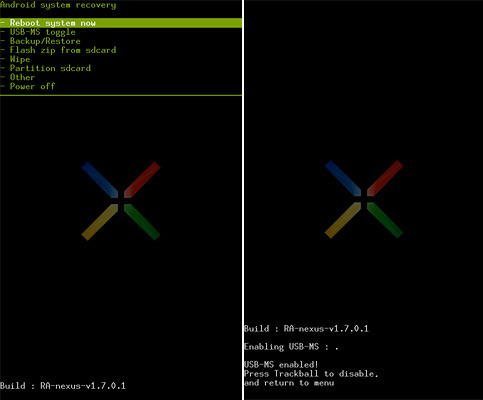
Task: Open the 'Backup/Restore' menu entry
Action: (x=41, y=41)
